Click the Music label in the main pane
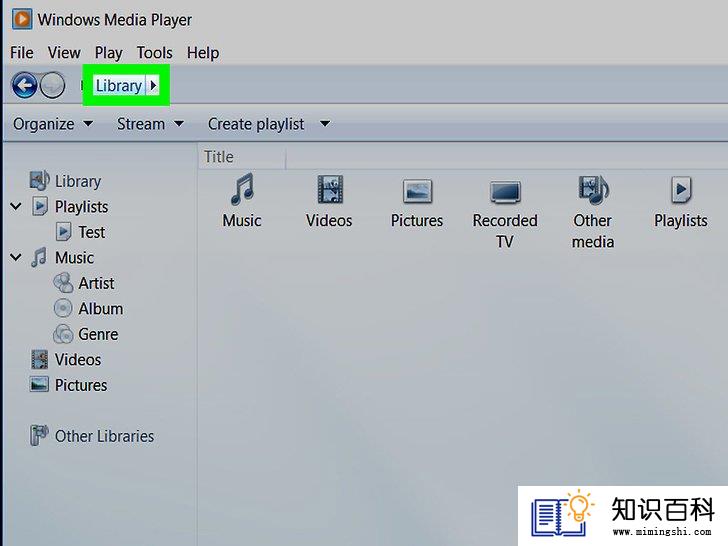The width and height of the screenshot is (728, 546). tap(242, 221)
